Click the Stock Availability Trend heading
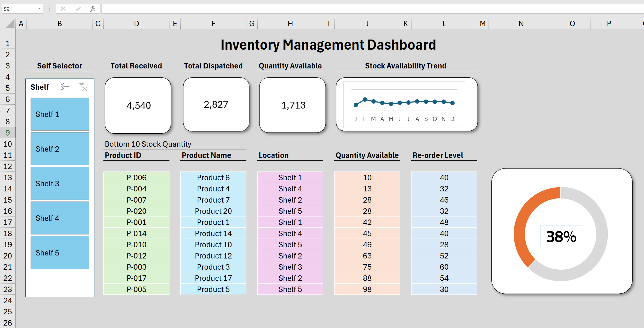This screenshot has height=328, width=644. pos(406,66)
